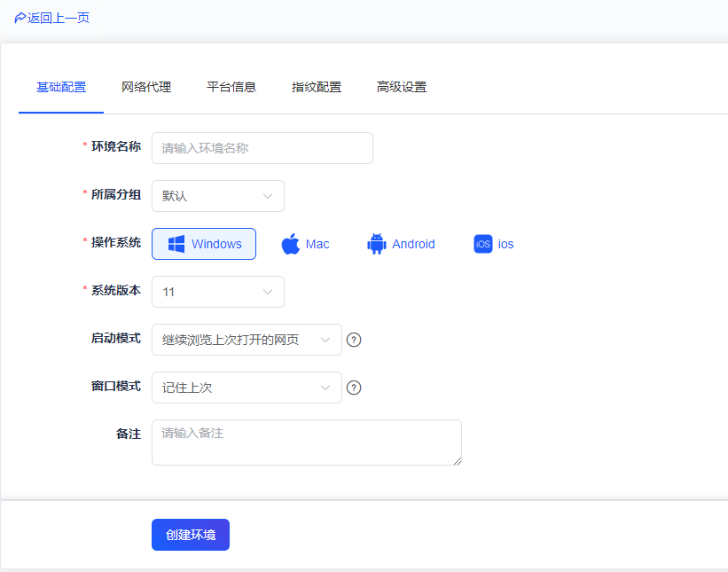Select Android as operating system
728x572 pixels.
click(x=401, y=244)
